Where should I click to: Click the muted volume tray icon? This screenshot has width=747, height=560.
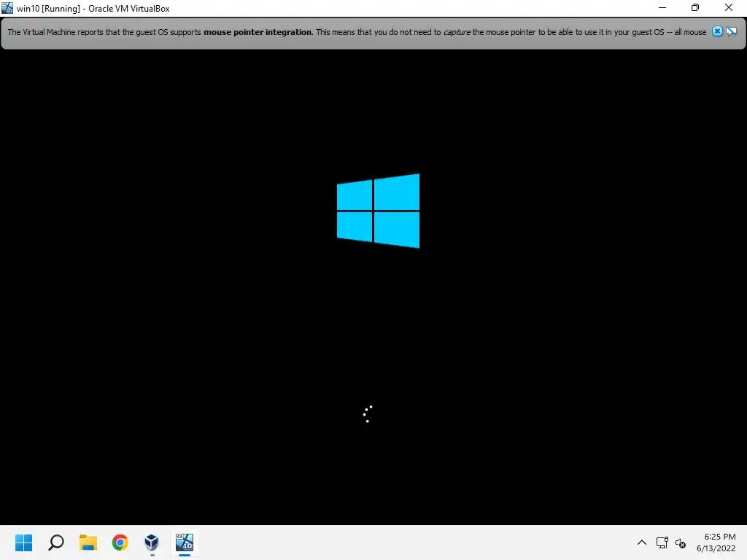tap(681, 542)
